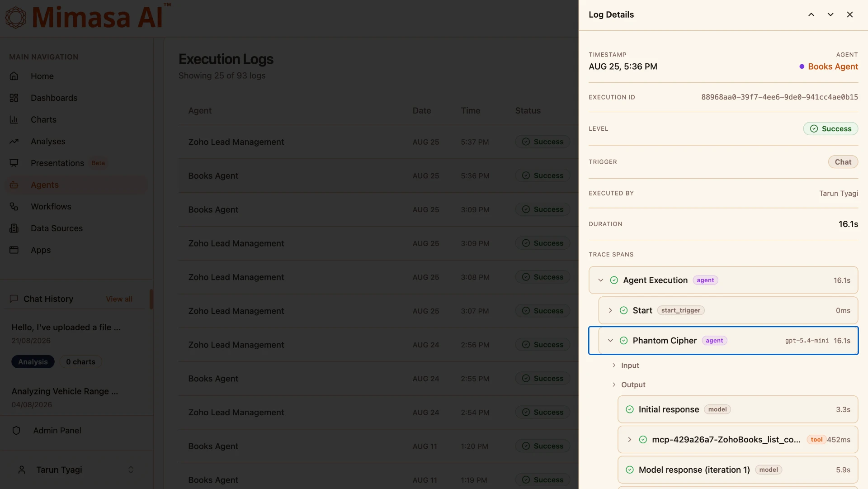Click the Tarun Tyagi user avatar icon
The width and height of the screenshot is (868, 489).
[x=22, y=470]
